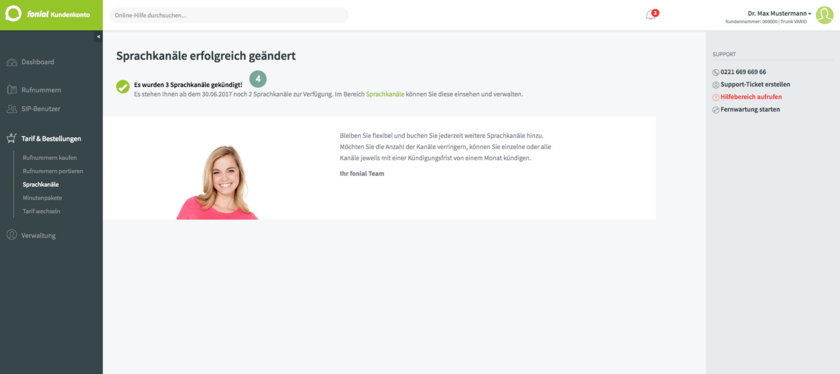Click the phone icon beside support number
Screen dimensions: 840x374
[x=716, y=72]
